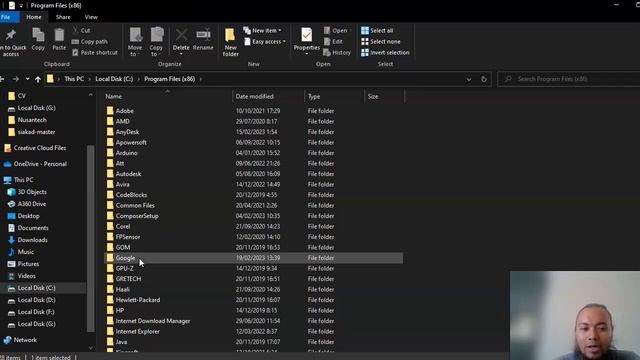Viewport: 640px width, 360px height.
Task: Open Easy access dropdown
Action: (x=265, y=42)
